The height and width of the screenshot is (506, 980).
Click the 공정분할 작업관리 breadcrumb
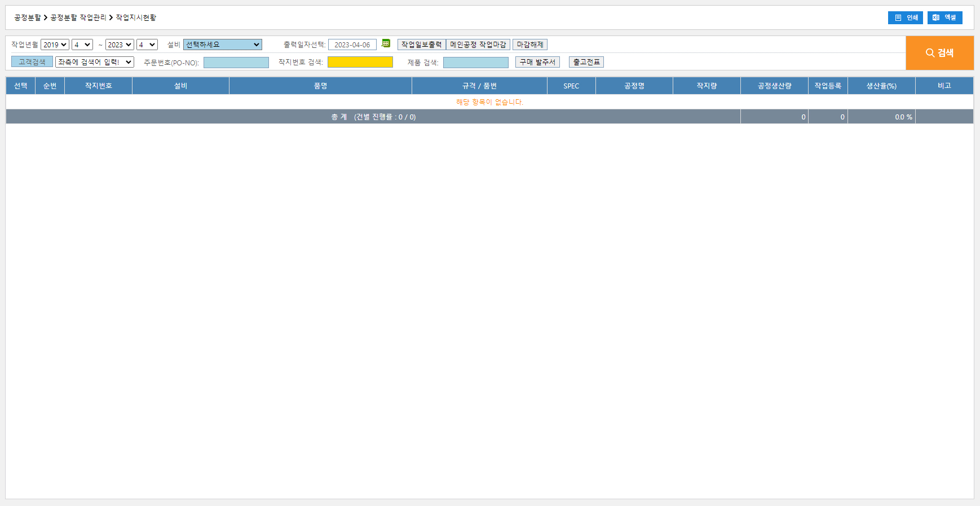point(78,17)
